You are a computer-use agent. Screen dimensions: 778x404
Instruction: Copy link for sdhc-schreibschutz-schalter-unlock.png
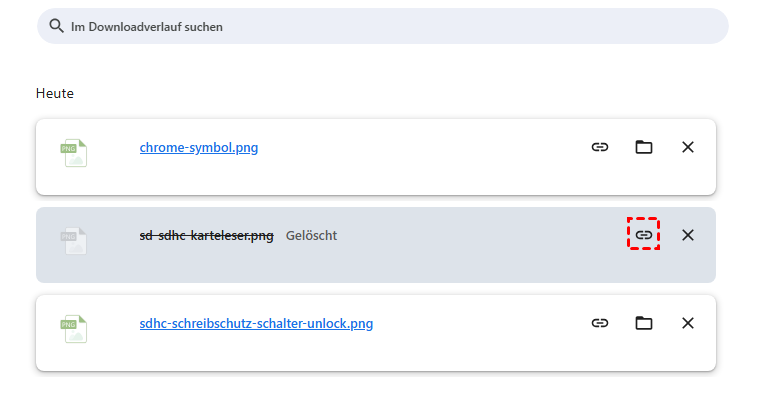tap(600, 323)
